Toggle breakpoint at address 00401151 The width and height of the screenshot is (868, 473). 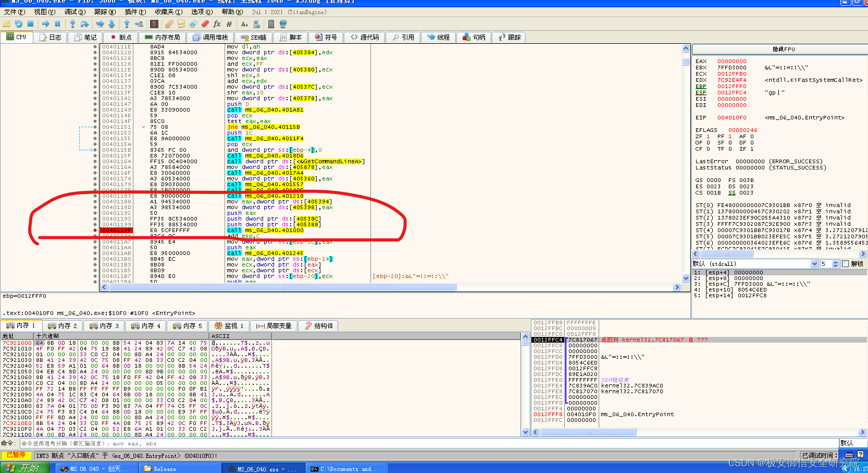tap(95, 127)
